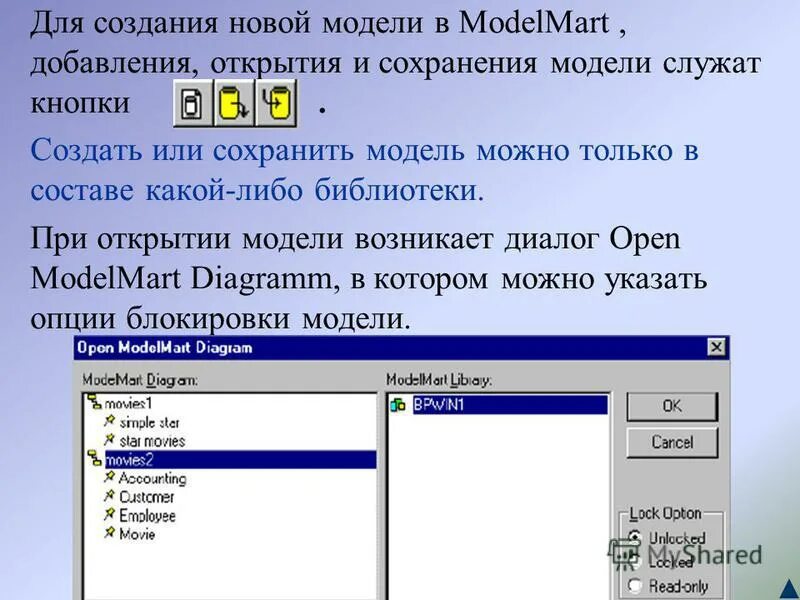Choose the Movie subject area
The height and width of the screenshot is (600, 800).
coord(137,534)
